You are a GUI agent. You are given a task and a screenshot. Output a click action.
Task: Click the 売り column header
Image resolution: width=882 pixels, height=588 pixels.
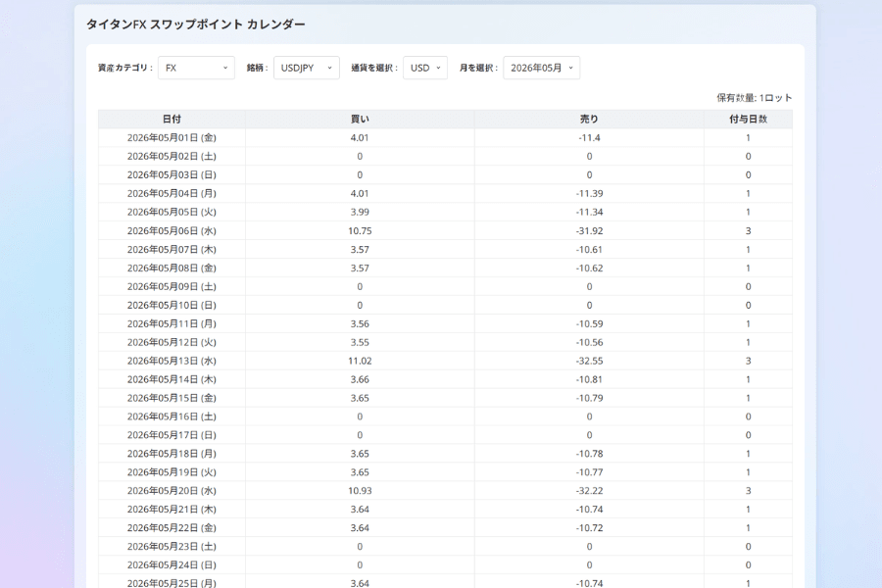tap(589, 119)
